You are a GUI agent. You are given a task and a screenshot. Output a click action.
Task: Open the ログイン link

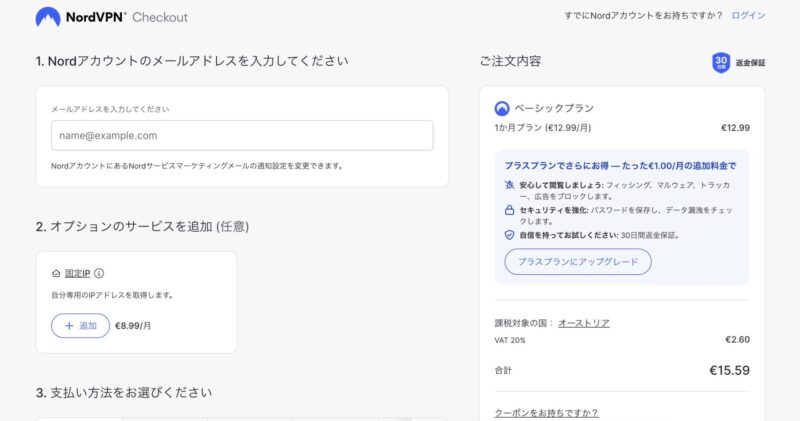click(748, 16)
